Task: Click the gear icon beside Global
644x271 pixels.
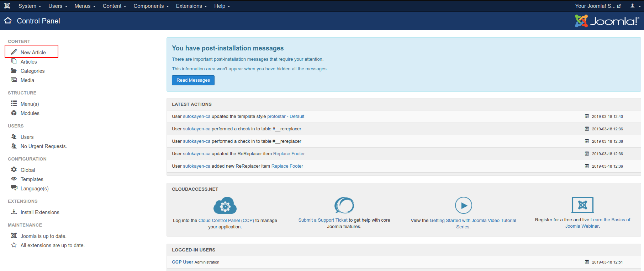Action: tap(14, 169)
